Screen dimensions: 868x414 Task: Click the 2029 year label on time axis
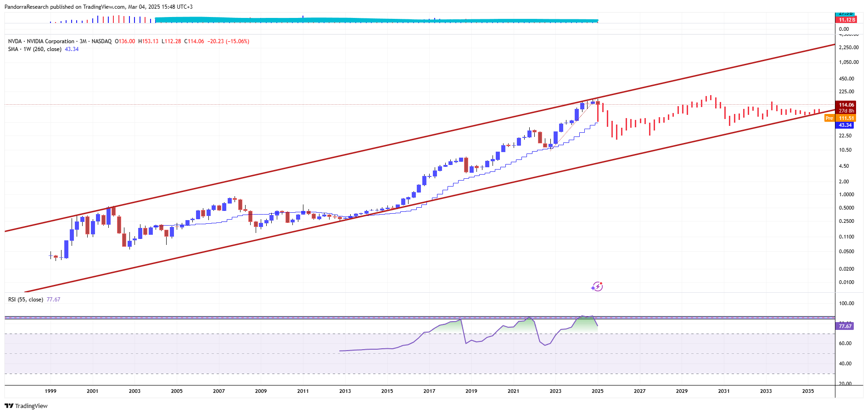click(682, 391)
